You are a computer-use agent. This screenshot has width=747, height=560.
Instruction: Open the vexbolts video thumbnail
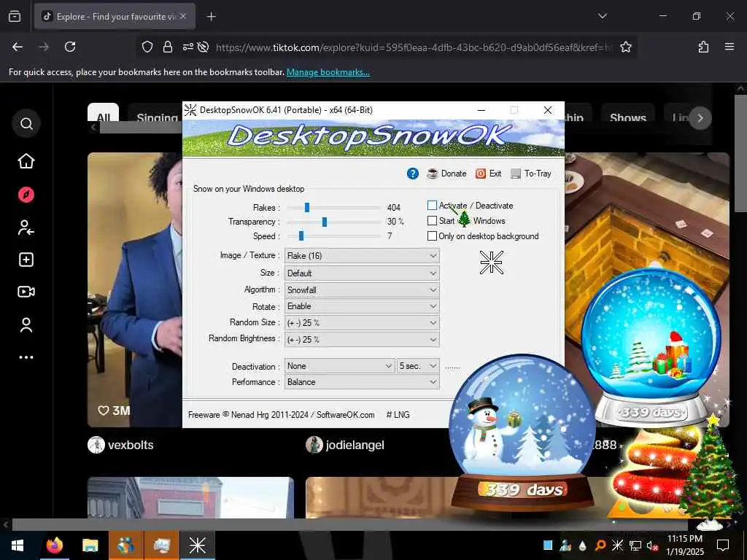135,289
